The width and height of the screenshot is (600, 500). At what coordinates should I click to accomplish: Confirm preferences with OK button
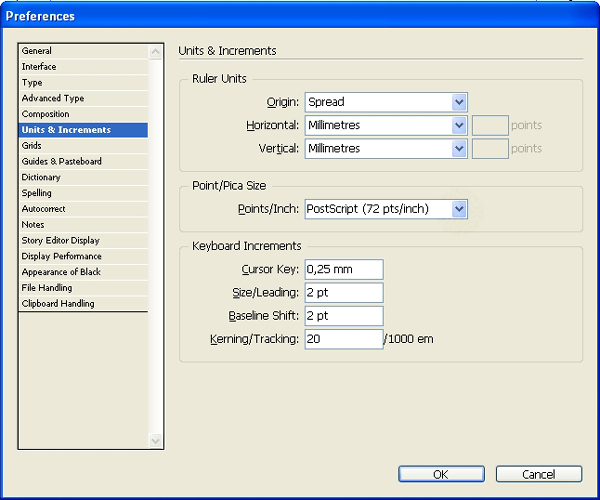[x=441, y=474]
